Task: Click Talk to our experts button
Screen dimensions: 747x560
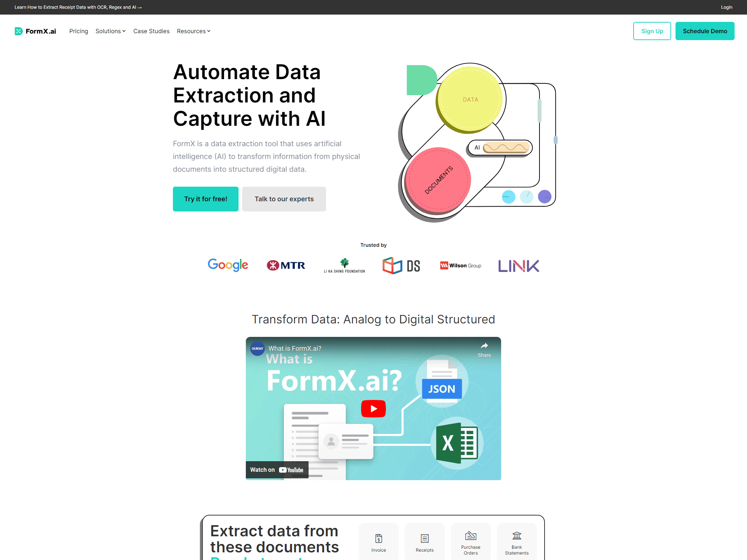Action: point(284,199)
